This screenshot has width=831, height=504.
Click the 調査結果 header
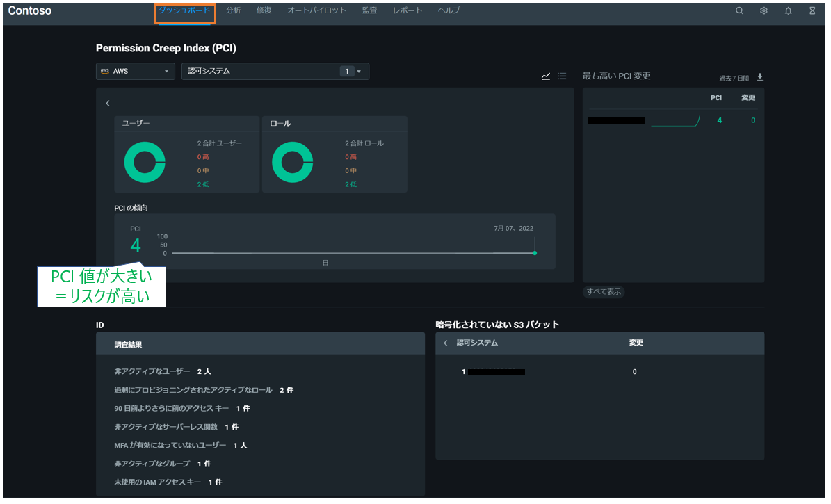pyautogui.click(x=128, y=345)
